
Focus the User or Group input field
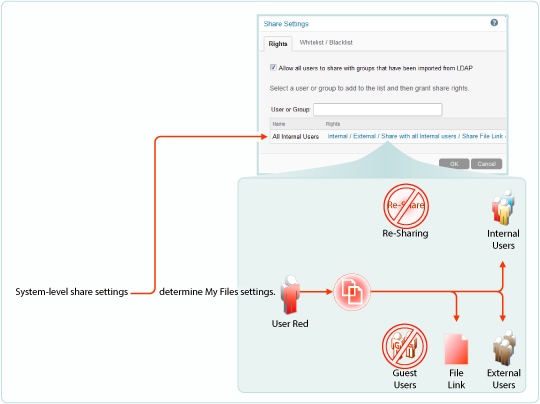tap(378, 110)
